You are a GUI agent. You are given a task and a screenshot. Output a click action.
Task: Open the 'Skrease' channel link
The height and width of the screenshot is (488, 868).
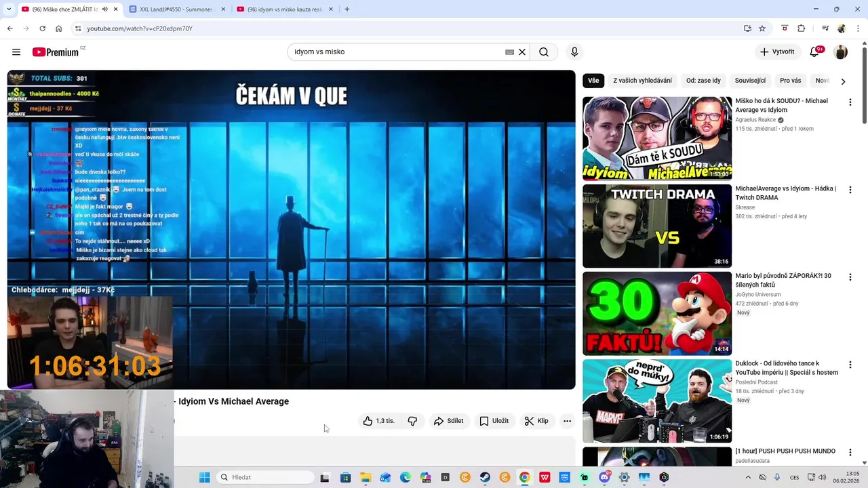(745, 207)
